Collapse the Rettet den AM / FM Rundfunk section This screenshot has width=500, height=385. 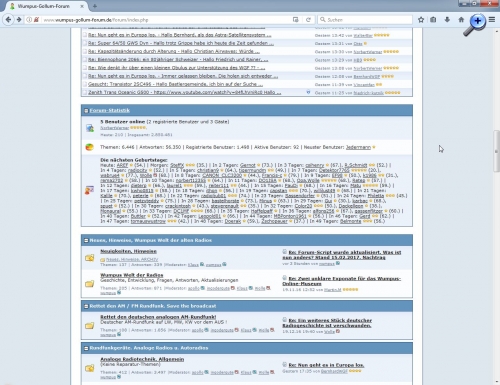click(x=86, y=306)
